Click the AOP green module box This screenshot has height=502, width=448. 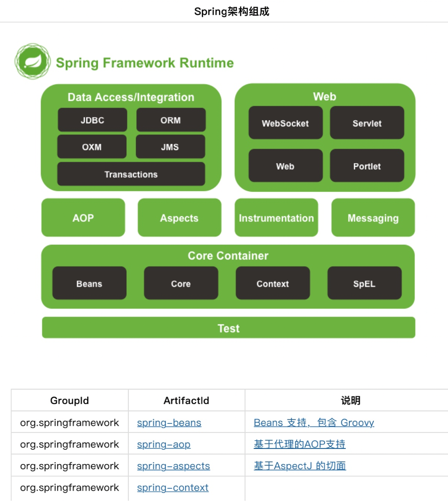pyautogui.click(x=83, y=218)
